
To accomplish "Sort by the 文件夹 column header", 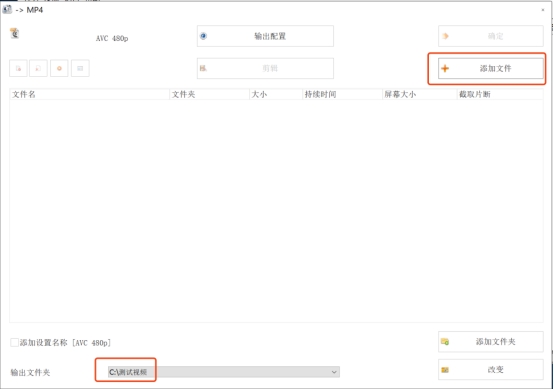I will point(210,94).
